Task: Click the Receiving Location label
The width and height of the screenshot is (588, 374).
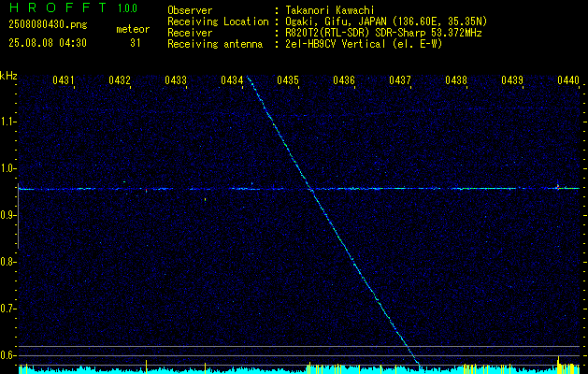Action: coord(218,22)
